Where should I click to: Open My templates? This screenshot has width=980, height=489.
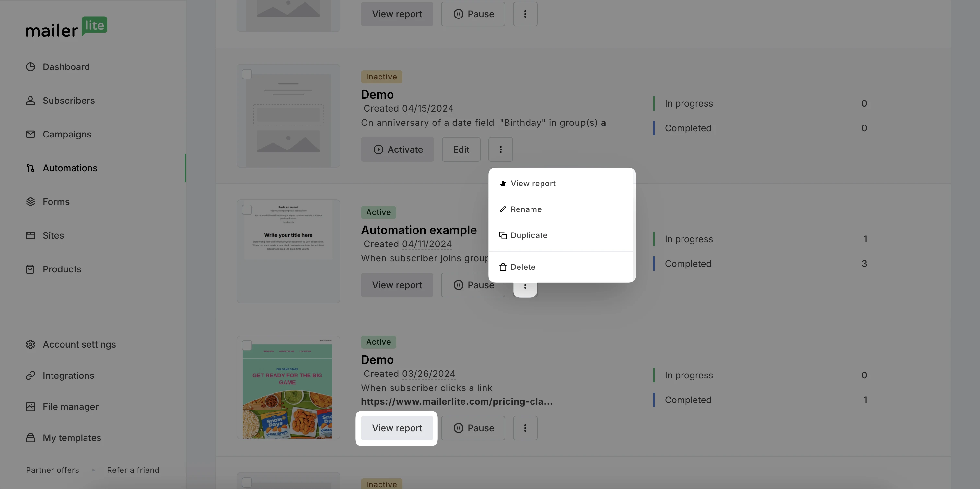64,438
